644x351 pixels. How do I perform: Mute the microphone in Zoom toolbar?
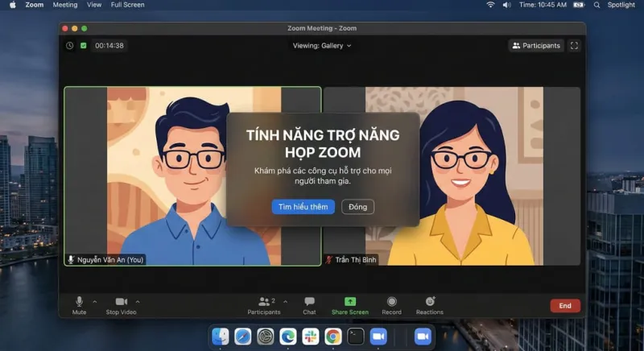(79, 305)
